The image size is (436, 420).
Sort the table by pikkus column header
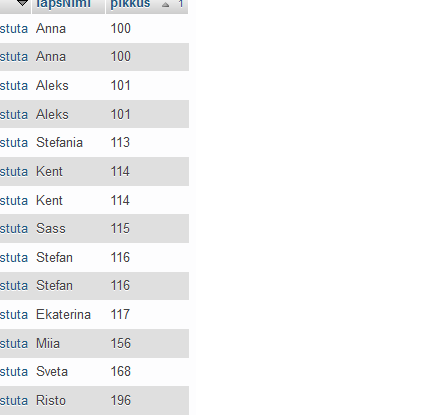tap(130, 4)
